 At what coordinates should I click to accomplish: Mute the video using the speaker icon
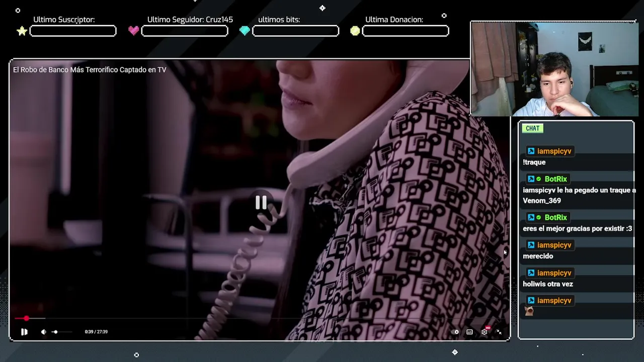tap(43, 332)
